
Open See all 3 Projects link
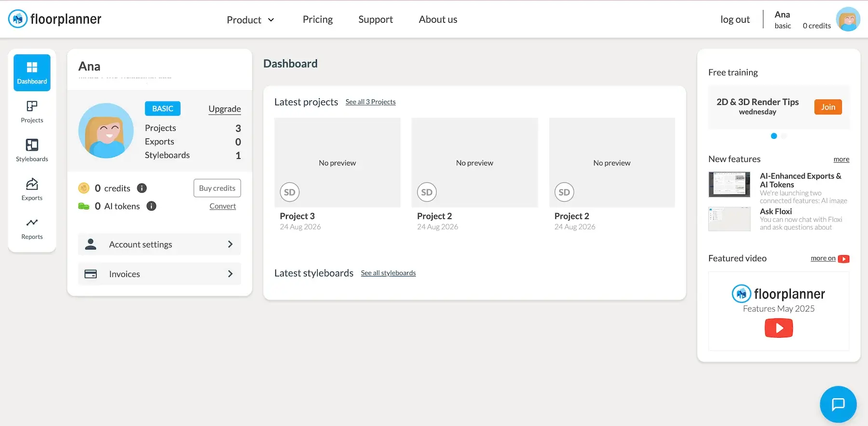(x=370, y=102)
